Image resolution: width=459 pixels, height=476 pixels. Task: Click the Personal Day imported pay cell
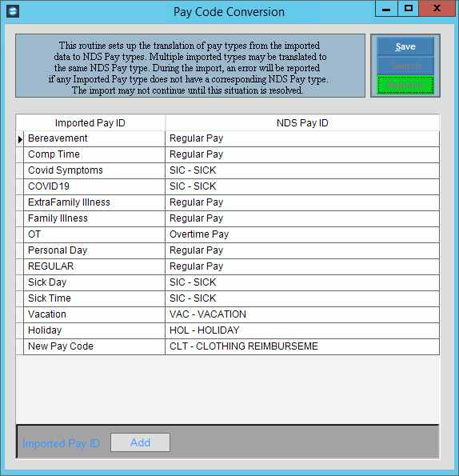click(94, 251)
